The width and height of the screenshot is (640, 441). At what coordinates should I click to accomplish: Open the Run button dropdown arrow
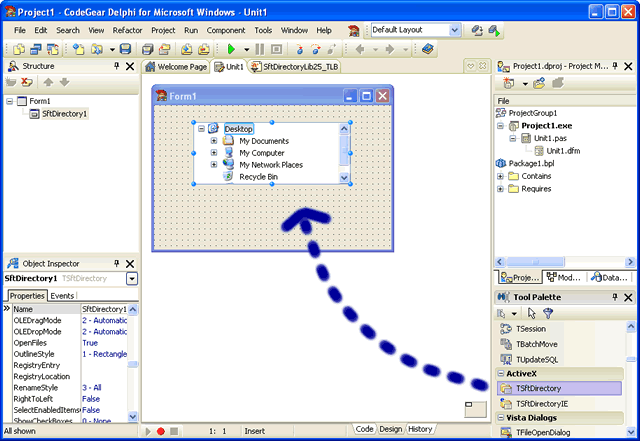pos(247,50)
